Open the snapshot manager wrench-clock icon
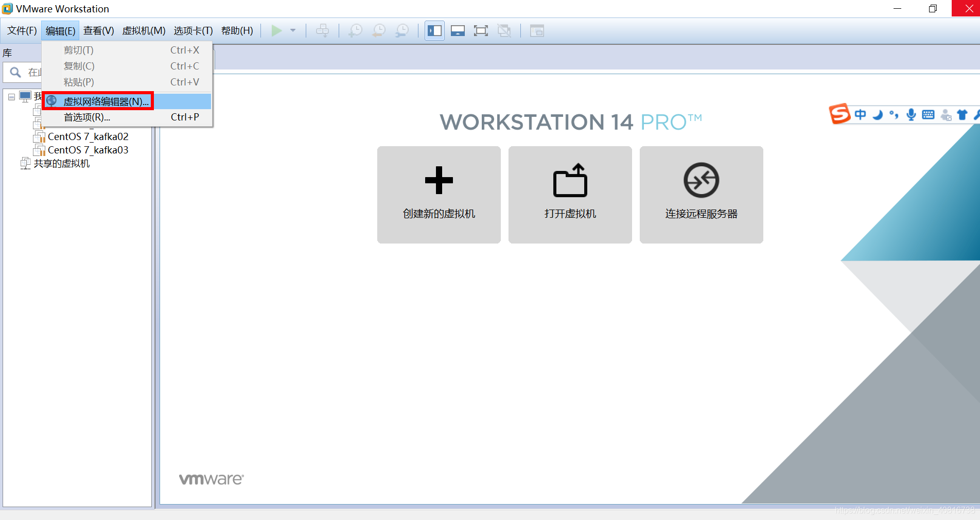Screen dimensions: 980x520 click(x=402, y=31)
